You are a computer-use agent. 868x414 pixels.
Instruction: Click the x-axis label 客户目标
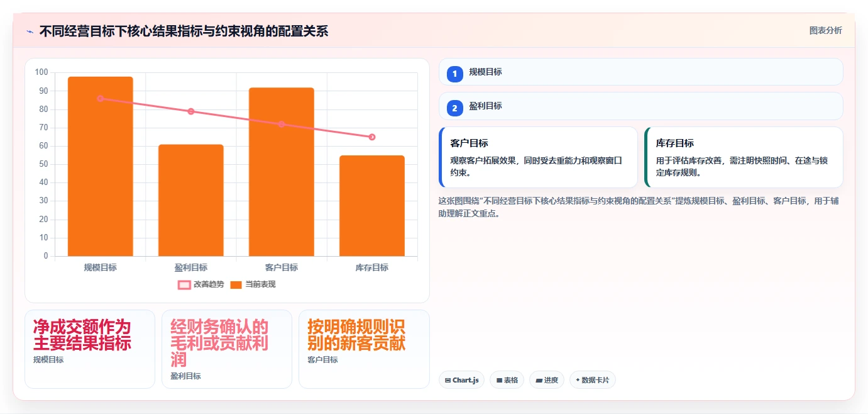[x=282, y=267]
